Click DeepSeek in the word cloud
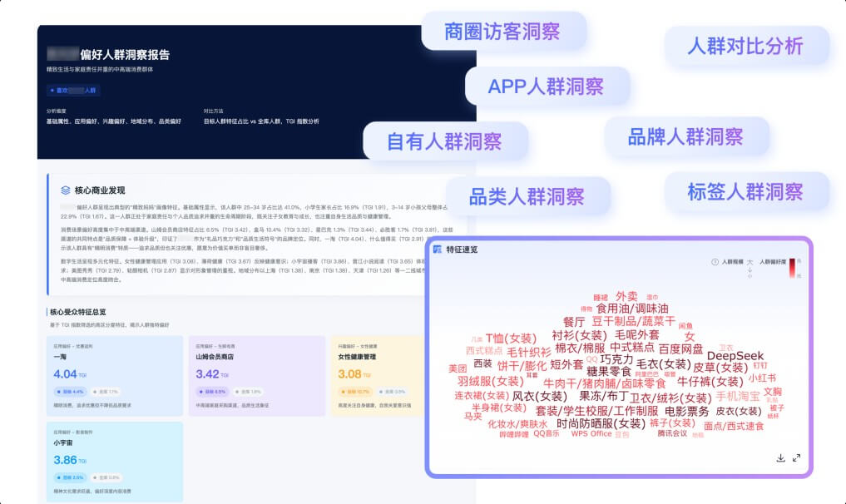Viewport: 846px width, 504px height. coord(735,356)
